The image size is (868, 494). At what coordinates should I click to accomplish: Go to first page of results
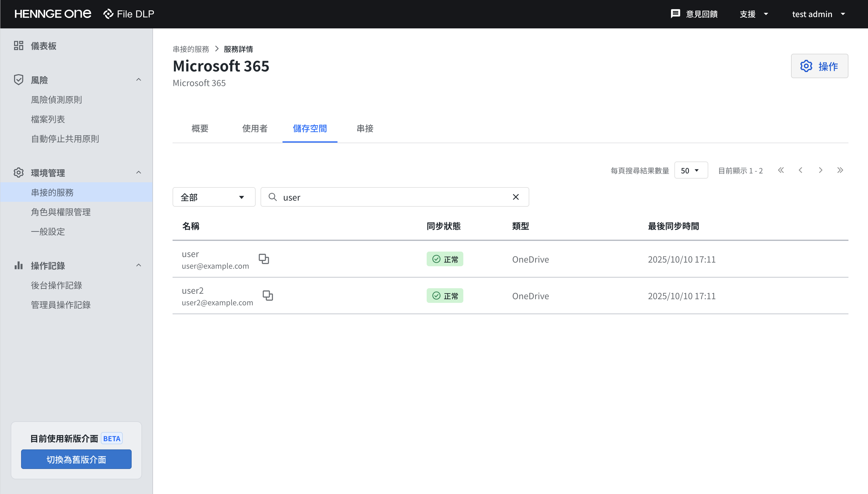tap(781, 170)
